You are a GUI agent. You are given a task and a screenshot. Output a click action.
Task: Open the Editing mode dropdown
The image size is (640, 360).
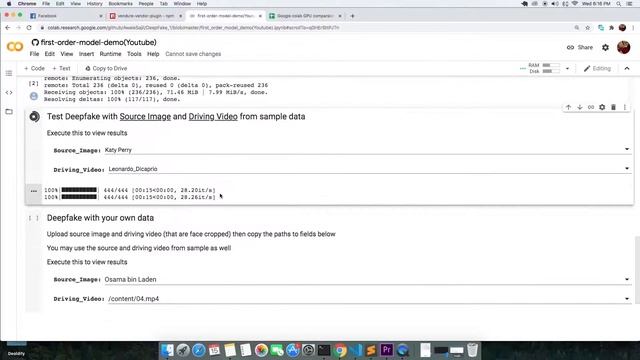tap(597, 69)
